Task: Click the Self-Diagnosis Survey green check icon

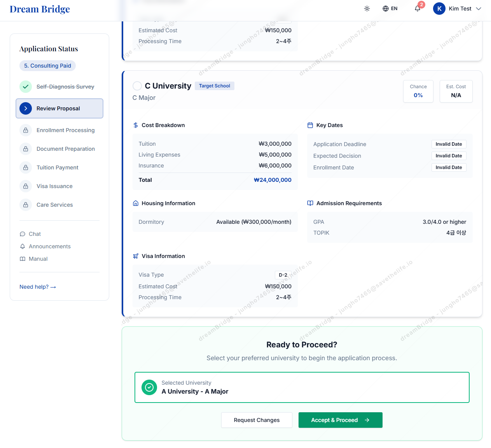Action: click(26, 87)
